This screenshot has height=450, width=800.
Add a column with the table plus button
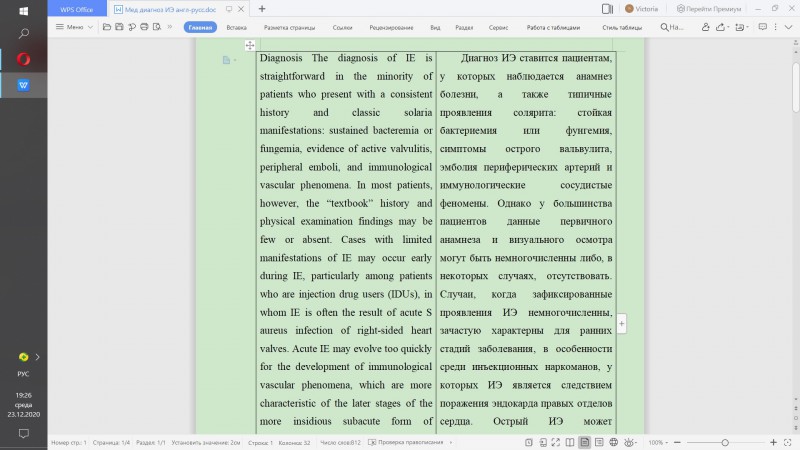click(621, 323)
